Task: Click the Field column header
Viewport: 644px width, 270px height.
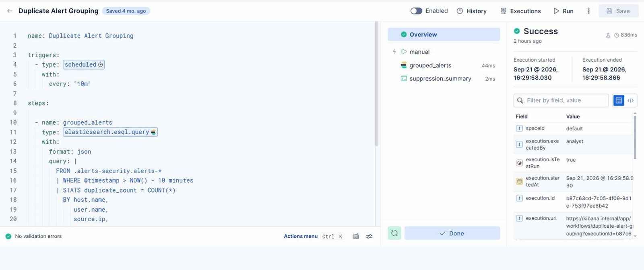Action: click(x=522, y=116)
